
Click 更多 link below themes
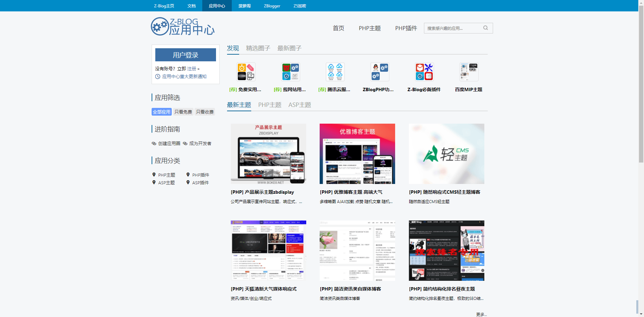[481, 314]
